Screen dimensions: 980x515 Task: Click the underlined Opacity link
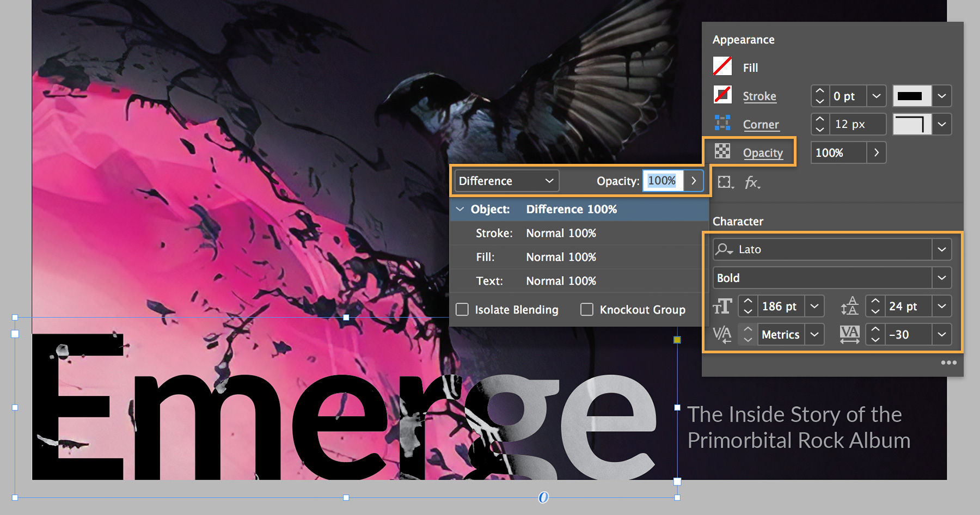point(764,153)
